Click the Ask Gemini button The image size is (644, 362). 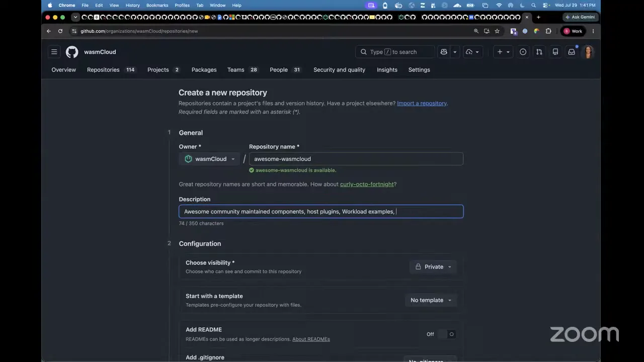pyautogui.click(x=580, y=17)
